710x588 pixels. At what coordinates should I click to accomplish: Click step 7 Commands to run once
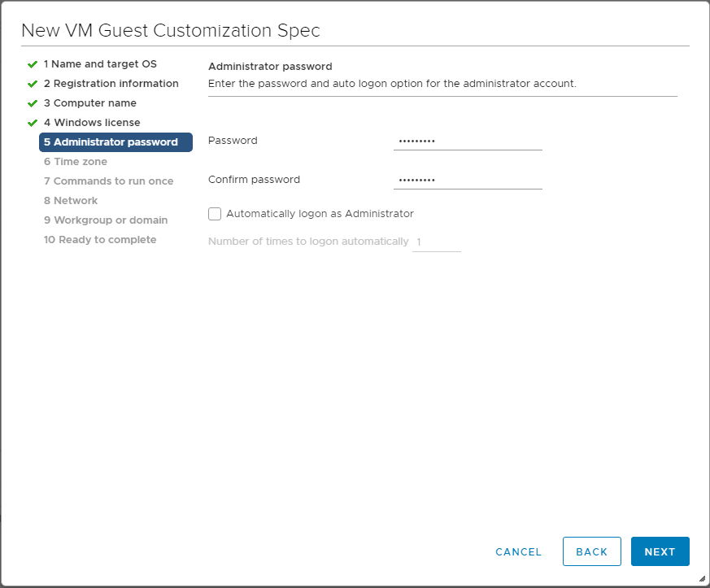click(108, 181)
